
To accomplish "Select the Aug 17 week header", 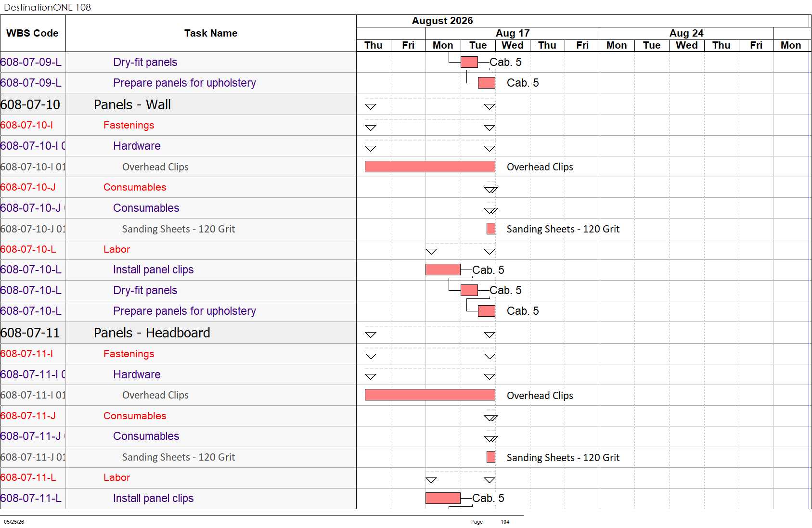I will [x=513, y=33].
